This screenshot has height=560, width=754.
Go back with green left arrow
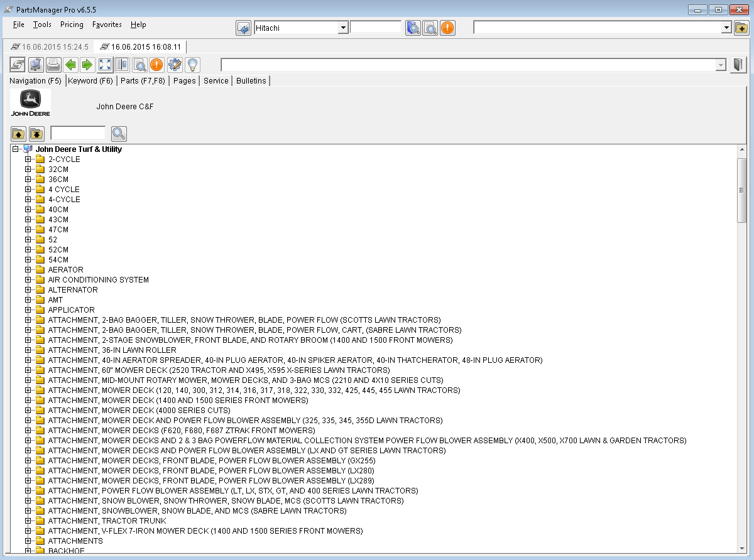pyautogui.click(x=70, y=65)
